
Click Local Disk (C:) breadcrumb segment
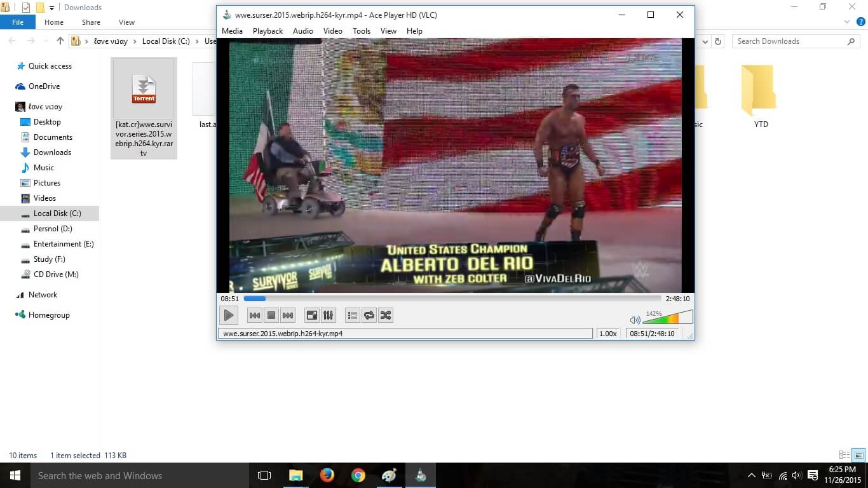[x=166, y=41]
